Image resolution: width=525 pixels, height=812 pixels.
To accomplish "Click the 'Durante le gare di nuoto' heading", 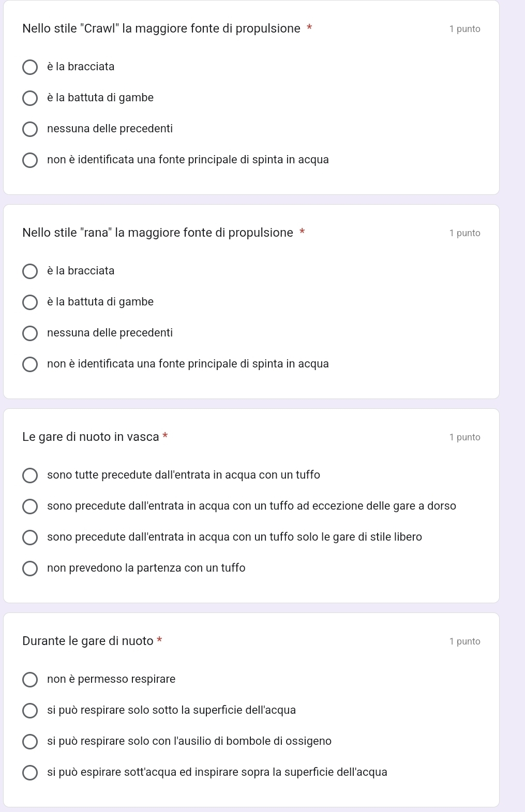I will (x=88, y=641).
